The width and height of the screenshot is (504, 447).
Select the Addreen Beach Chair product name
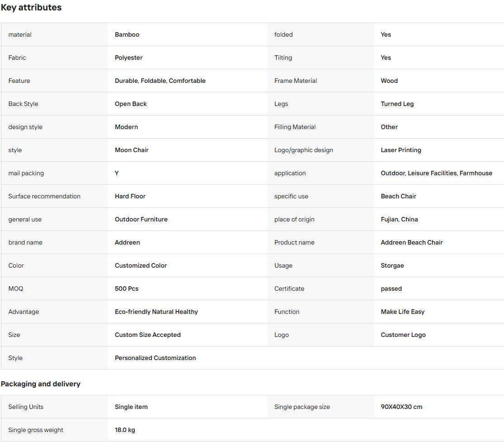click(x=411, y=242)
